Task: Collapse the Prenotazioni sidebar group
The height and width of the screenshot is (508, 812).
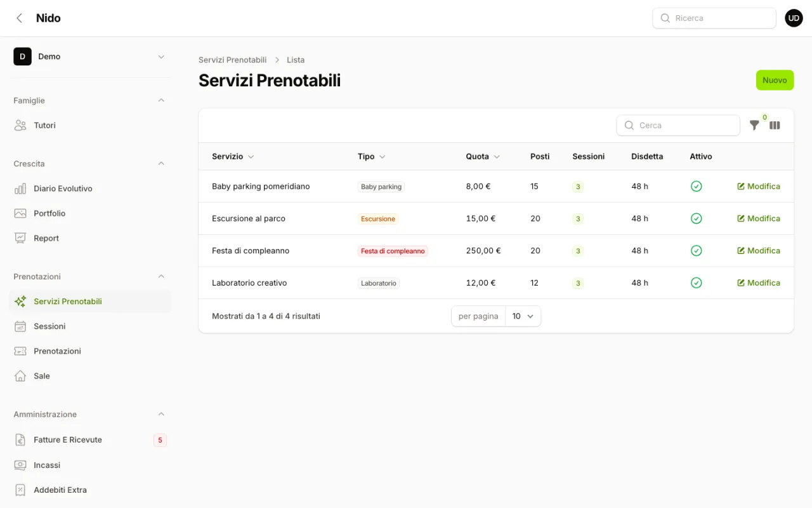Action: [x=161, y=276]
